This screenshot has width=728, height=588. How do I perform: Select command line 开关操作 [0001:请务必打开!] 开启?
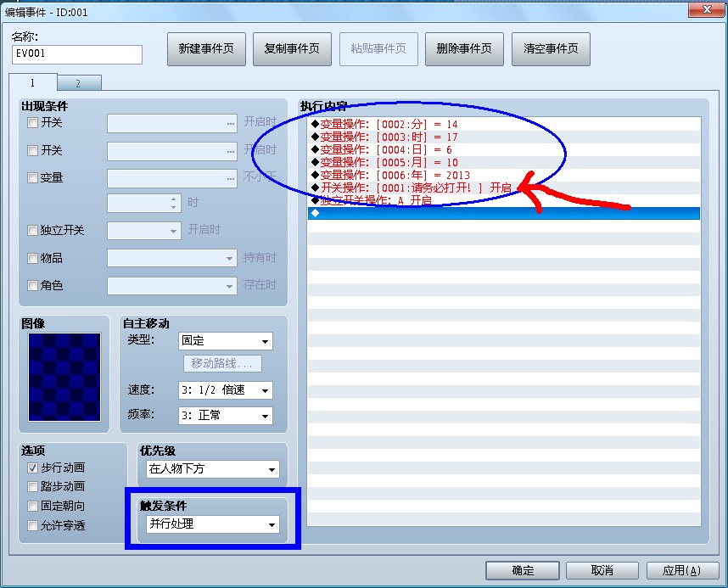504,188
